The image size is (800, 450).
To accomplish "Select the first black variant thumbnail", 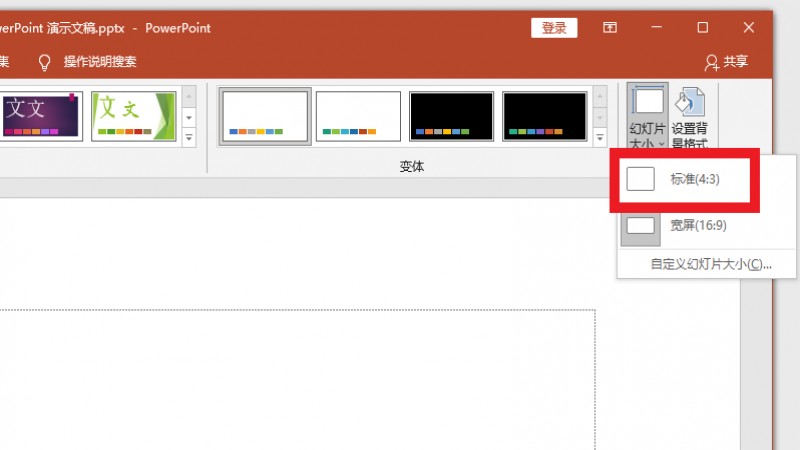I will click(451, 116).
